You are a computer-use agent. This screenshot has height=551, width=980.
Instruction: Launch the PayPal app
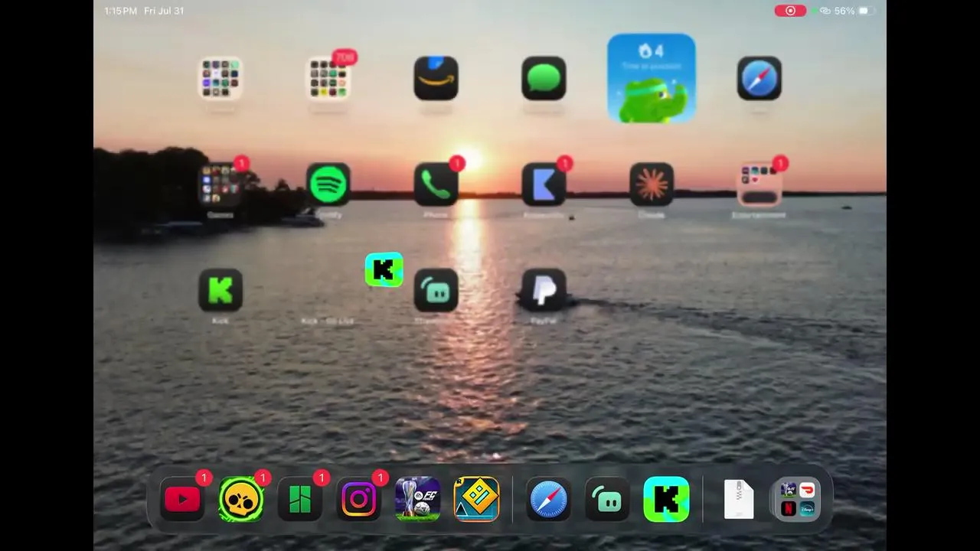[544, 290]
